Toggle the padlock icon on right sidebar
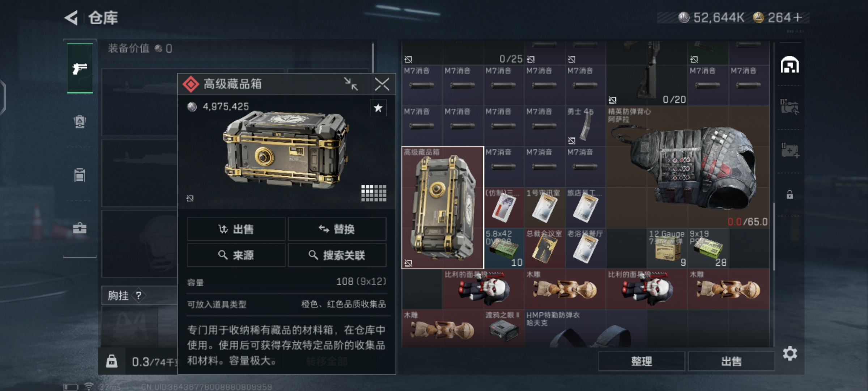The height and width of the screenshot is (391, 868). point(790,195)
